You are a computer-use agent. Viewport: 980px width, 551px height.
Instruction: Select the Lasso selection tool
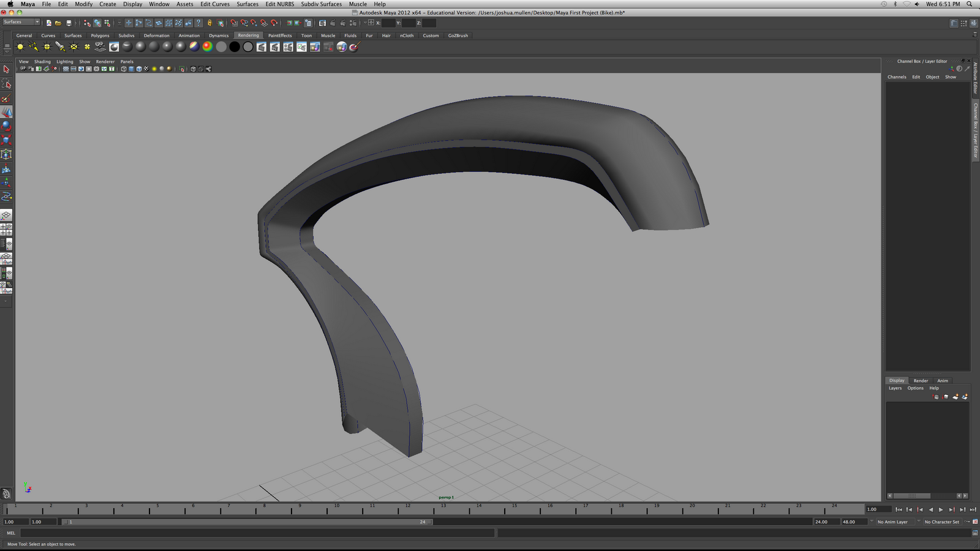pos(7,84)
